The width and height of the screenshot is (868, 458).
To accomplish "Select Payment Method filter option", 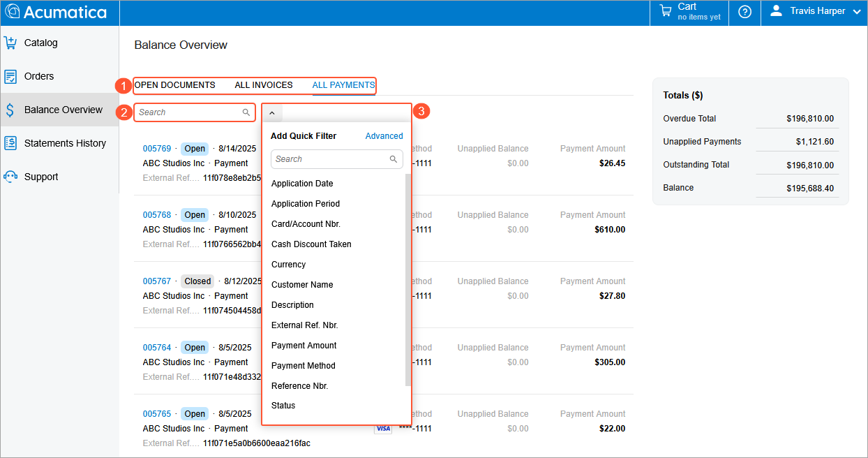I will (303, 366).
